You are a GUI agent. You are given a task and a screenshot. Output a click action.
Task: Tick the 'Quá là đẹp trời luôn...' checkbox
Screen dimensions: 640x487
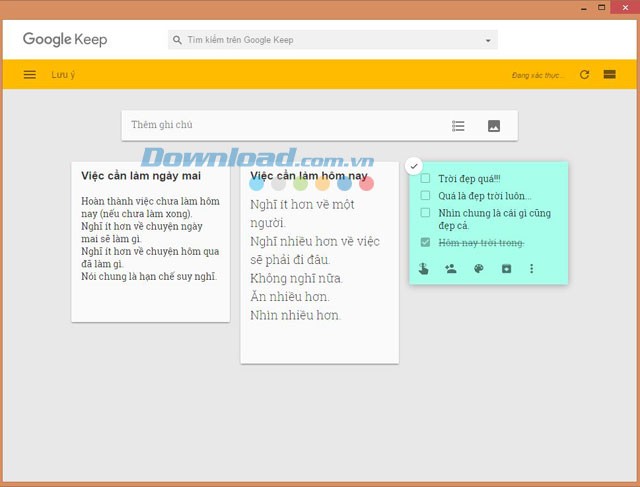tap(426, 196)
